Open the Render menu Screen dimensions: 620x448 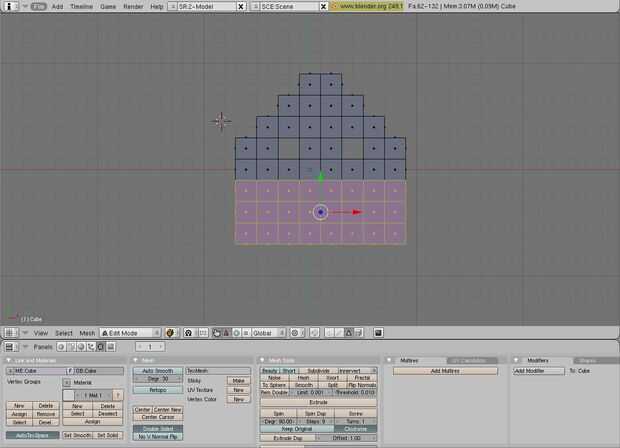[x=133, y=7]
